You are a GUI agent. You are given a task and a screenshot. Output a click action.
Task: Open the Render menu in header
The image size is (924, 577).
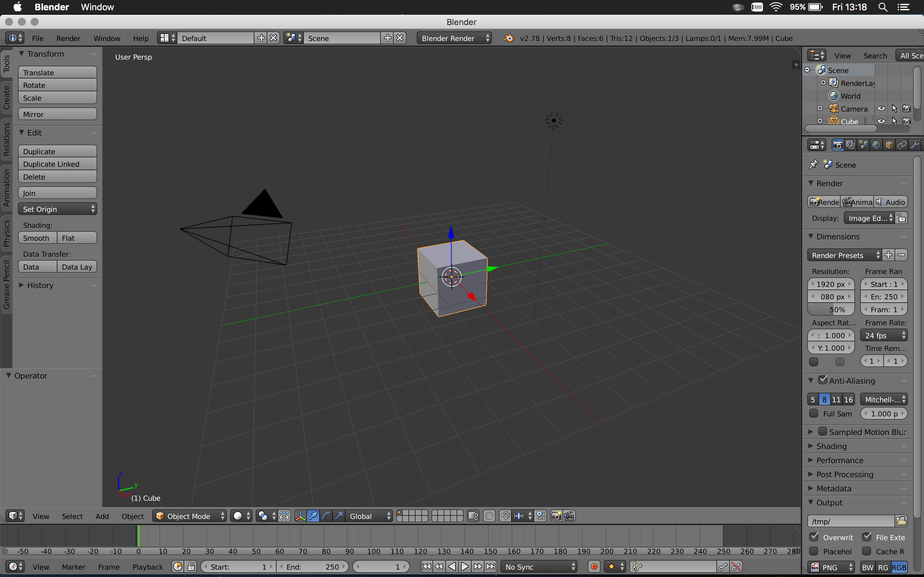pyautogui.click(x=68, y=38)
